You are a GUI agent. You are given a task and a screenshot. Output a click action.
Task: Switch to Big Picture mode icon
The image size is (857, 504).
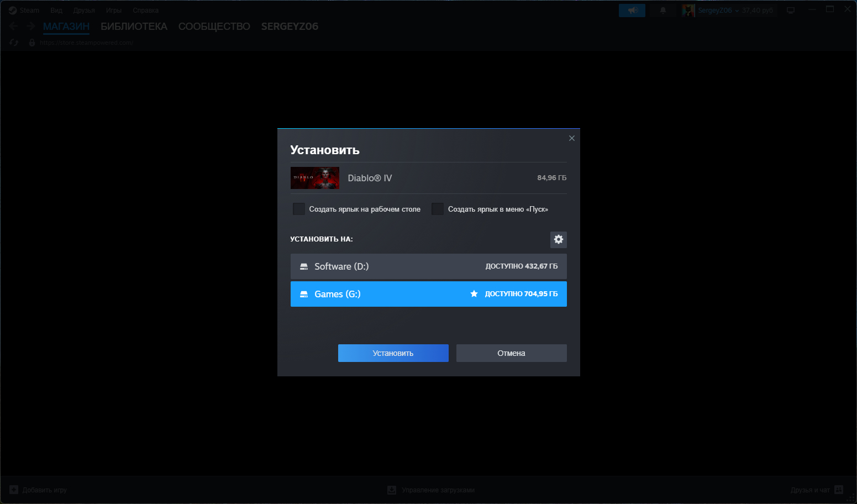791,11
